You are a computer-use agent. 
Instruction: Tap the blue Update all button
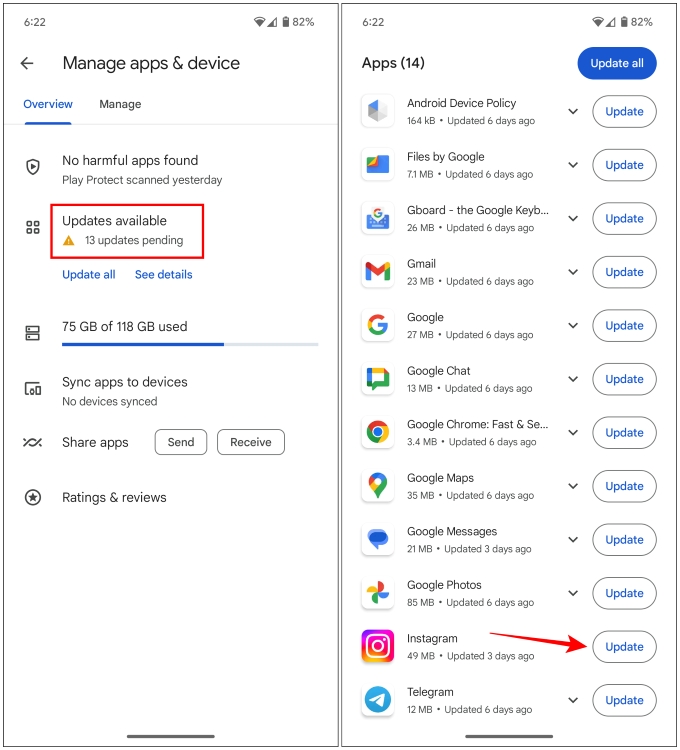(x=617, y=63)
